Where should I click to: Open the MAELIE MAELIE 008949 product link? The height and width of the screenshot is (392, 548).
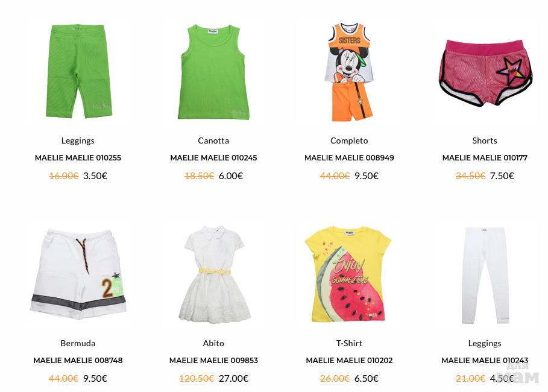[349, 158]
